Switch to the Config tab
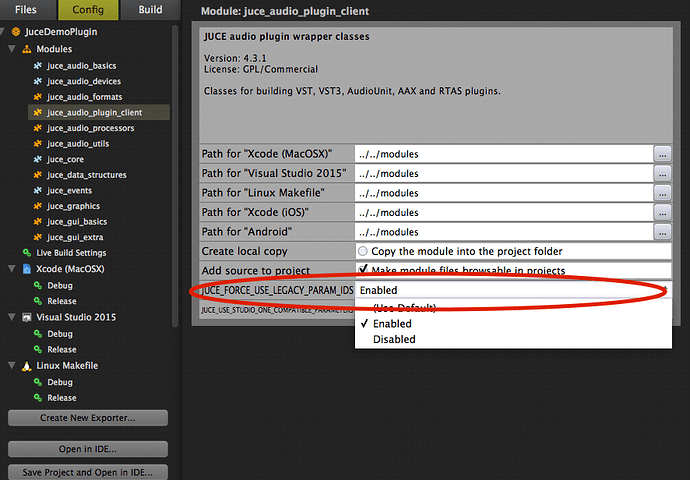This screenshot has height=480, width=690. 88,10
